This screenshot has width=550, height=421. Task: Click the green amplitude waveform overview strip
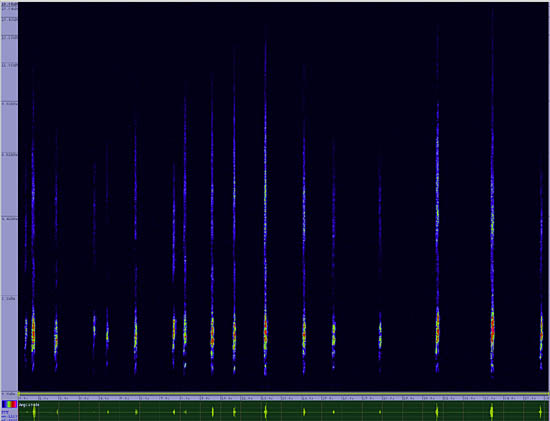click(284, 411)
